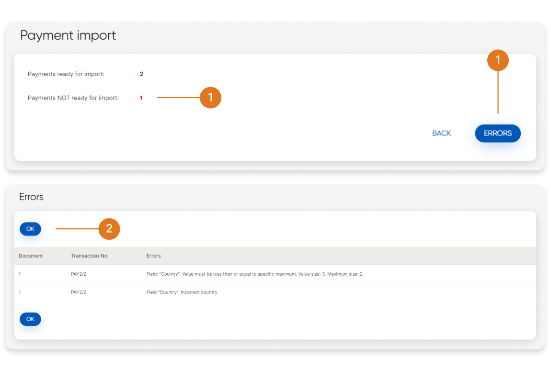Click orange callout marker 2
This screenshot has width=551, height=392.
[x=109, y=229]
